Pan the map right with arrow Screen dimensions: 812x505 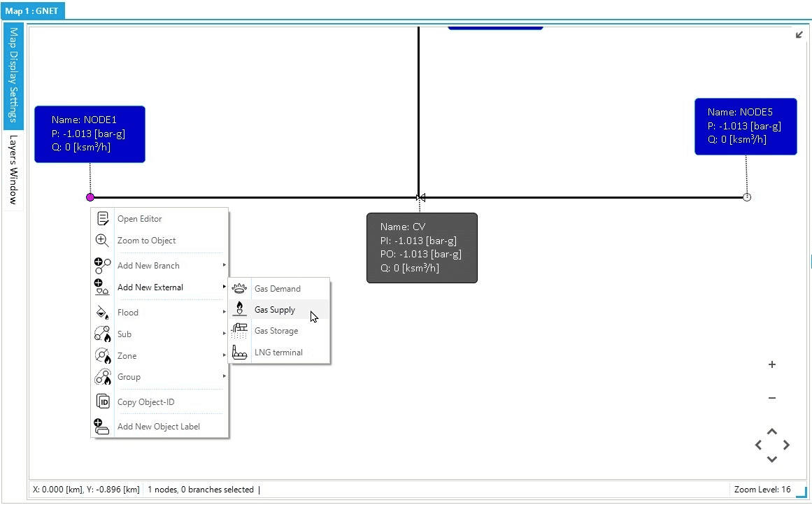(x=787, y=445)
